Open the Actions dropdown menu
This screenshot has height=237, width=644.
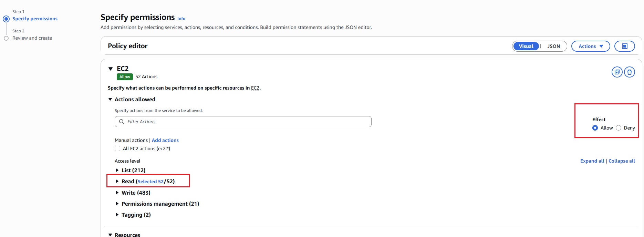590,46
